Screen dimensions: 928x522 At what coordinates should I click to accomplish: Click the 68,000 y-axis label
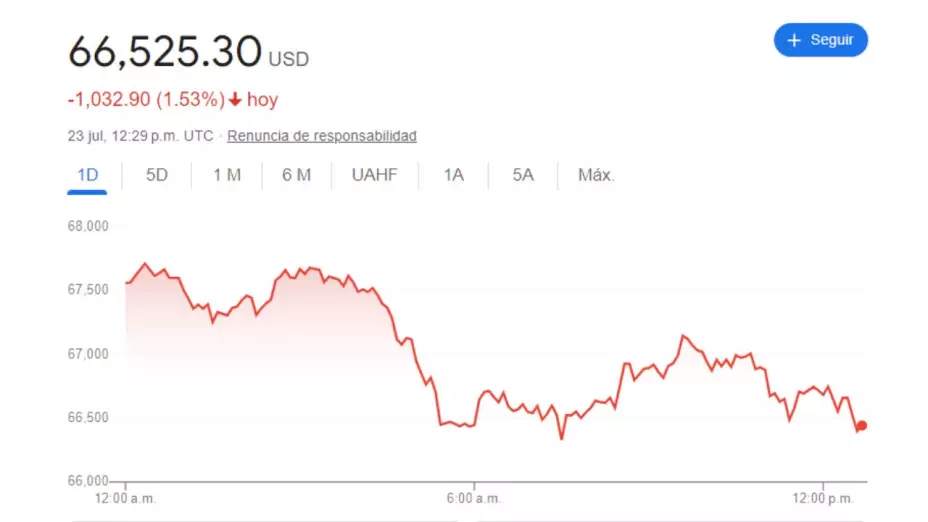[x=87, y=226]
